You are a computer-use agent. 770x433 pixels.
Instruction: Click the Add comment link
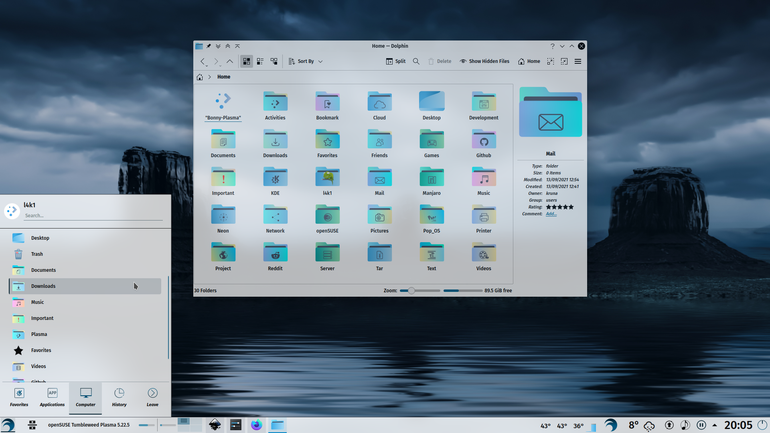[x=551, y=214]
